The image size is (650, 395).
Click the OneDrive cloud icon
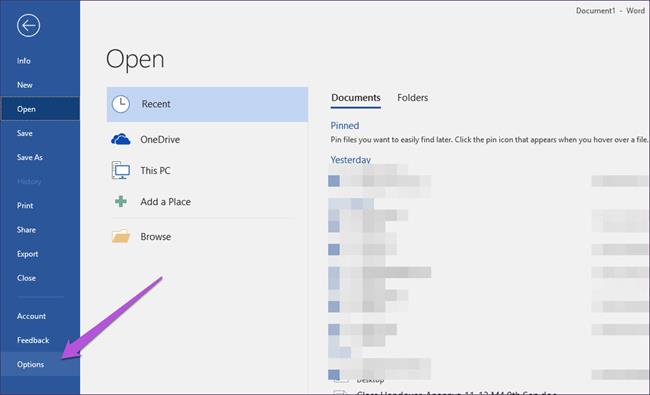pyautogui.click(x=121, y=139)
